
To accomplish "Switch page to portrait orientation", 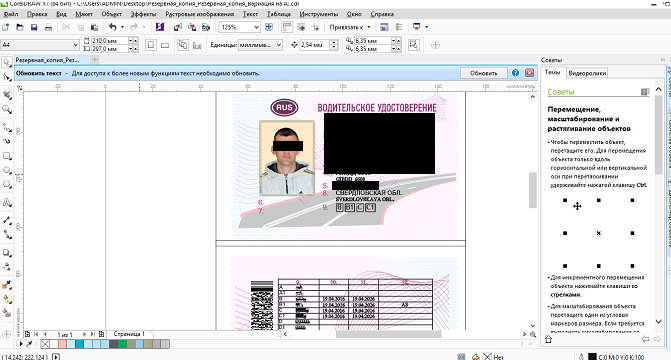I will 151,45.
